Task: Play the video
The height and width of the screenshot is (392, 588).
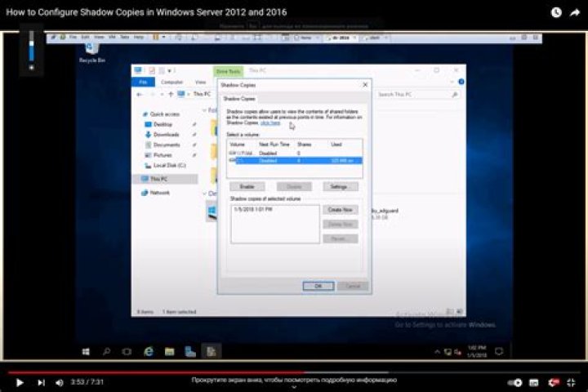Action: (20, 382)
